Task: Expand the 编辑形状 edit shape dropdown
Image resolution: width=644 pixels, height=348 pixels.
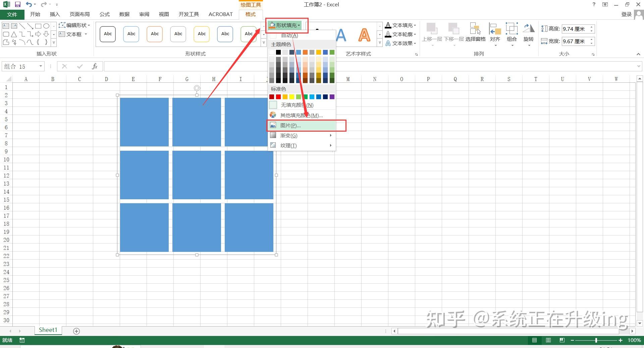Action: tap(74, 25)
